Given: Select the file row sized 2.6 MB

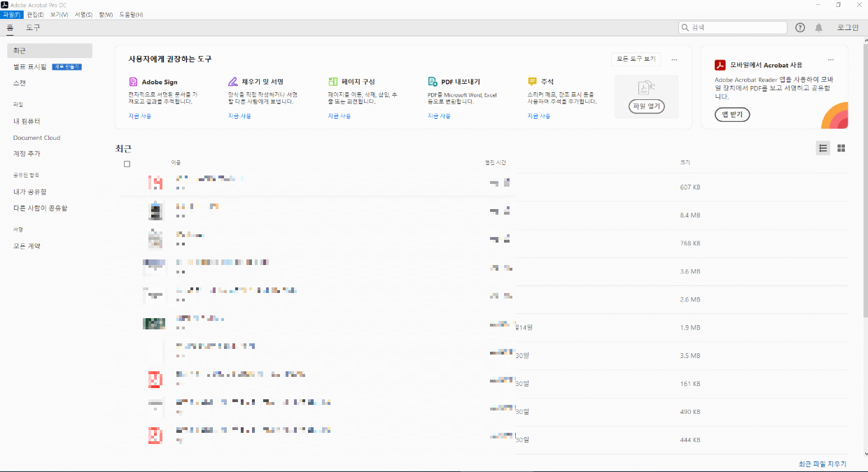Looking at the screenshot, I should [x=483, y=299].
